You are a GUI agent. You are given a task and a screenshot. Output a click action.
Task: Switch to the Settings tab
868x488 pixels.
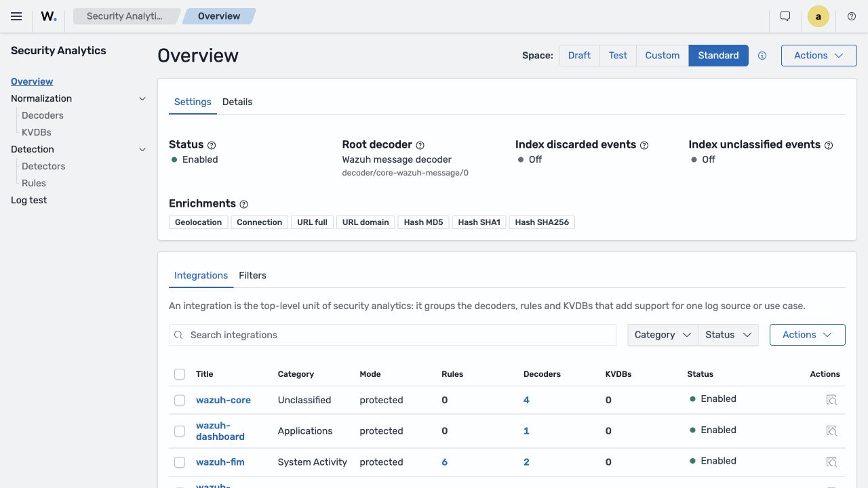tap(193, 102)
